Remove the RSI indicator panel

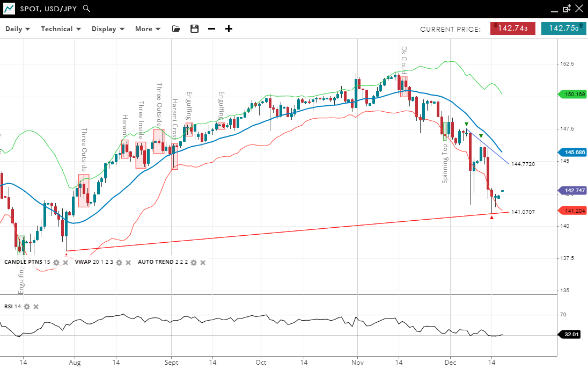36,307
